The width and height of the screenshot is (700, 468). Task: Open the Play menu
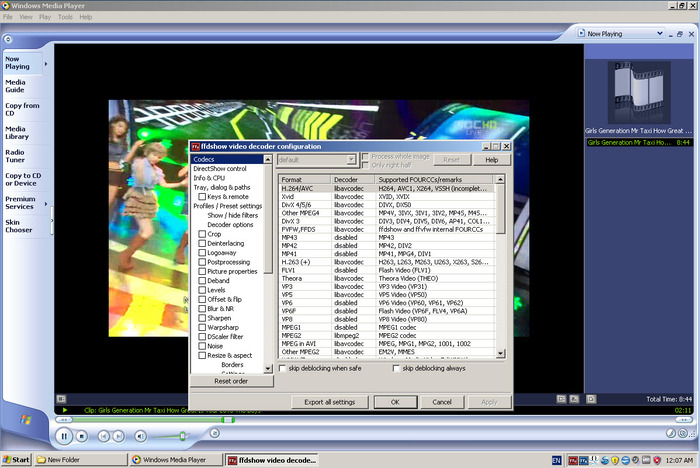(x=45, y=17)
